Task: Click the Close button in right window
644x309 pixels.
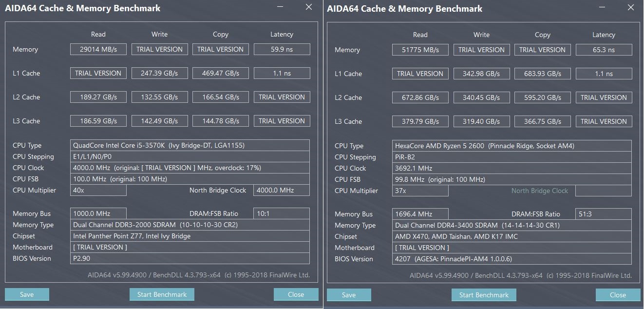Action: point(618,295)
